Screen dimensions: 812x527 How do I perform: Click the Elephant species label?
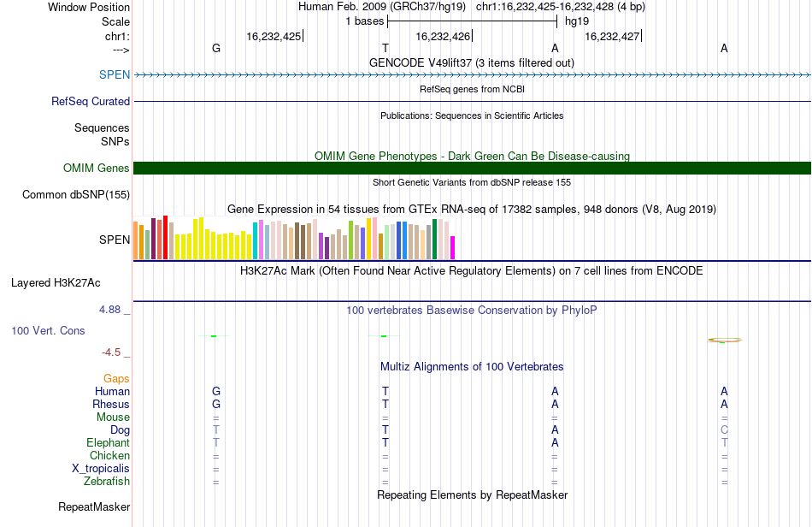pos(109,442)
